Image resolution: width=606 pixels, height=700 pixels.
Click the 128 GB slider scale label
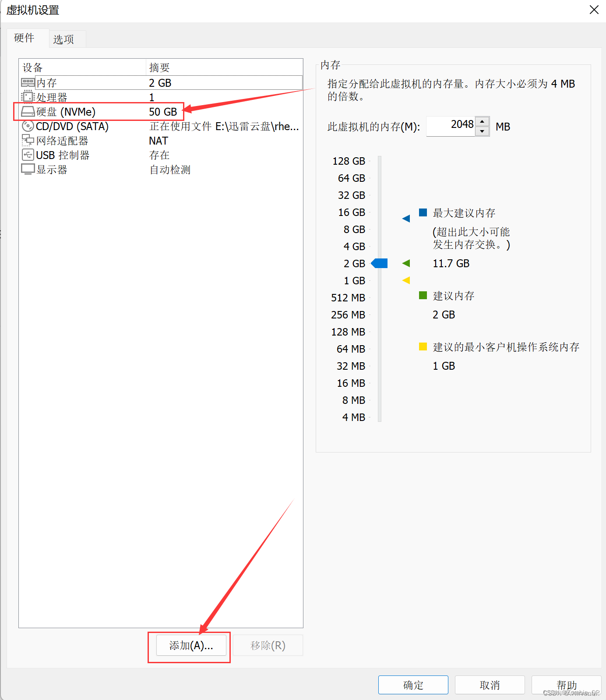349,161
